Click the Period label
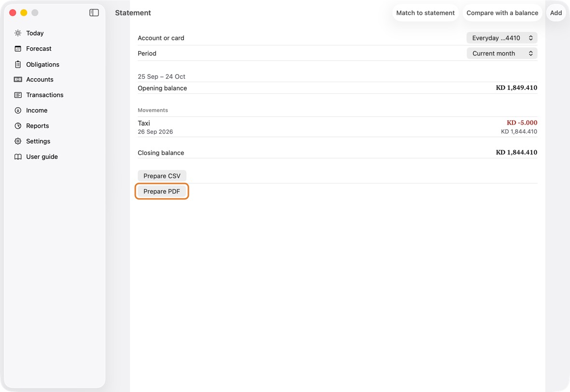Screen dimensions: 570x392 (x=147, y=54)
